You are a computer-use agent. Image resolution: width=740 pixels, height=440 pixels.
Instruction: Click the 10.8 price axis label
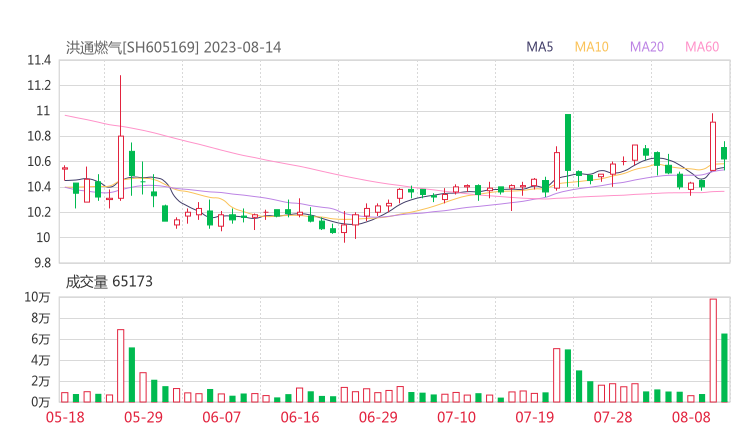click(x=39, y=136)
